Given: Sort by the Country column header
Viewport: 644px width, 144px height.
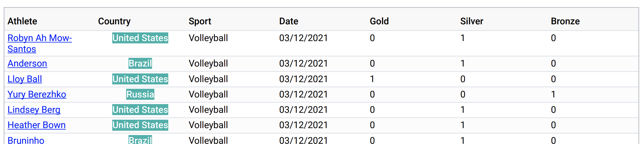Looking at the screenshot, I should click(x=114, y=21).
